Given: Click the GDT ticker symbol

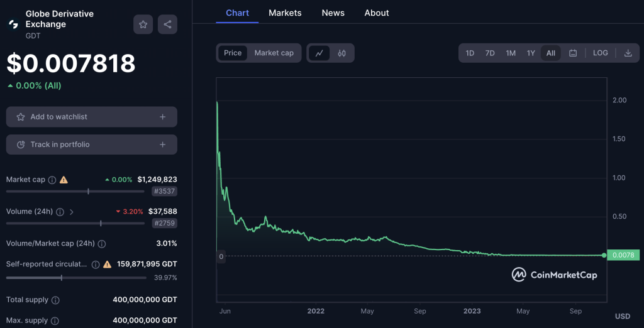Looking at the screenshot, I should tap(33, 36).
